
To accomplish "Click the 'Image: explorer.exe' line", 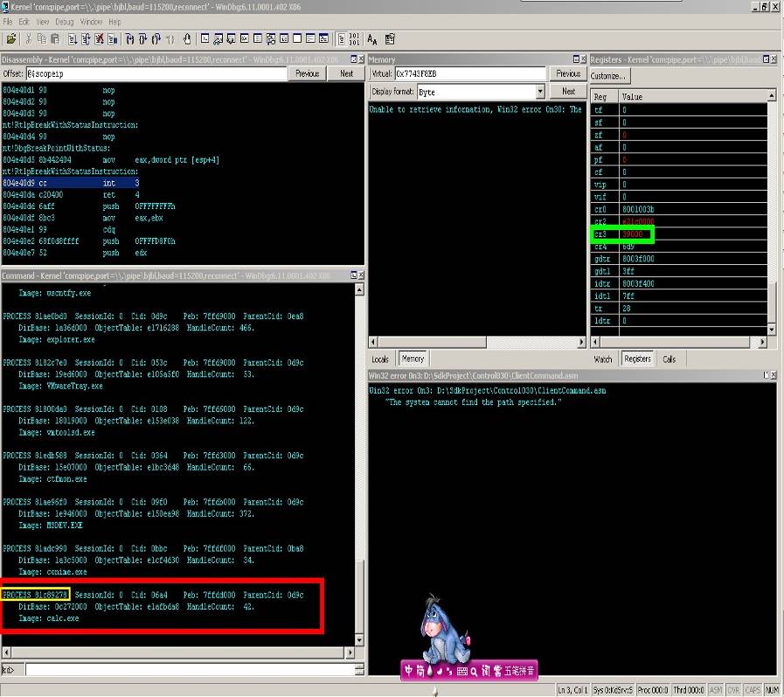I will [57, 339].
